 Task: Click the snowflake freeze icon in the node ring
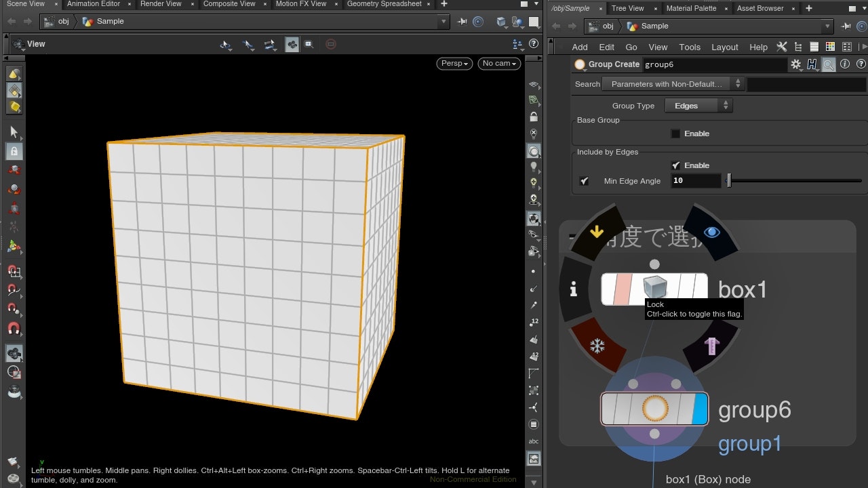[597, 346]
